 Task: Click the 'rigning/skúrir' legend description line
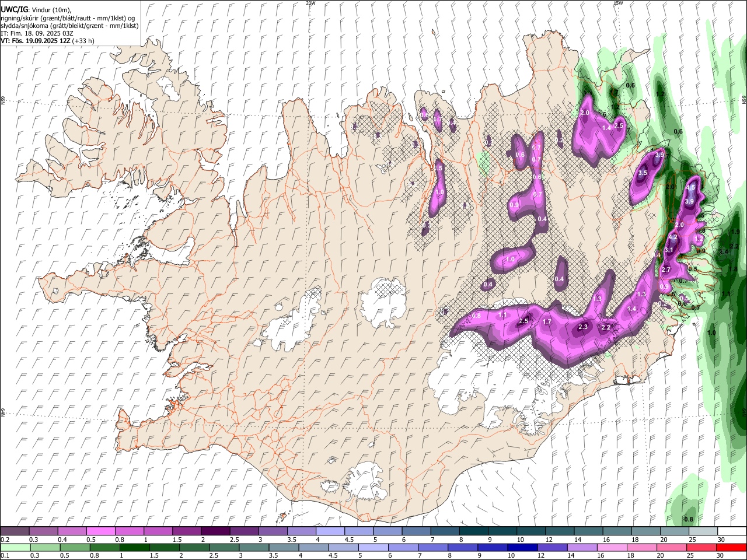point(67,18)
